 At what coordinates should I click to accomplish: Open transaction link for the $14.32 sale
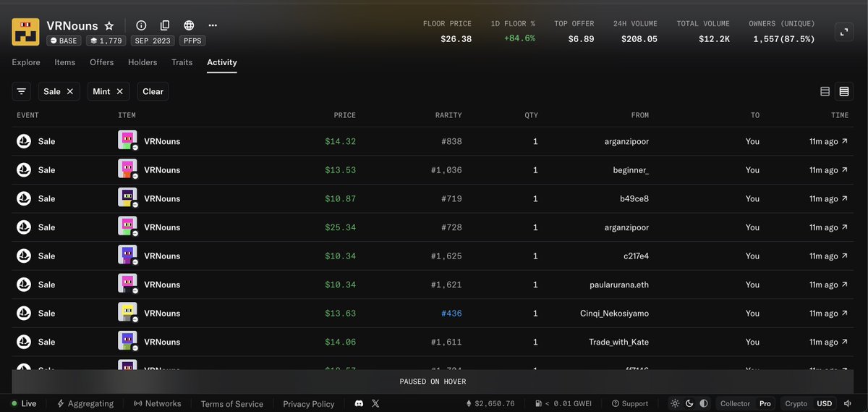pyautogui.click(x=845, y=141)
